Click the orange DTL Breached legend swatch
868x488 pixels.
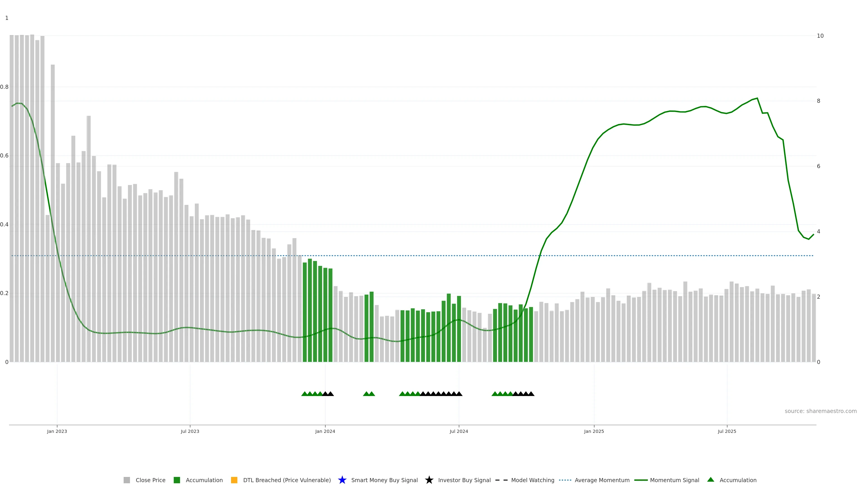[234, 480]
